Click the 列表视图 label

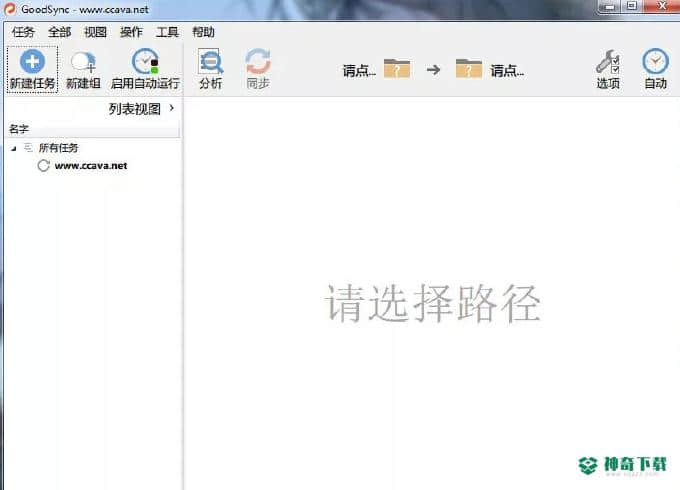pos(135,109)
